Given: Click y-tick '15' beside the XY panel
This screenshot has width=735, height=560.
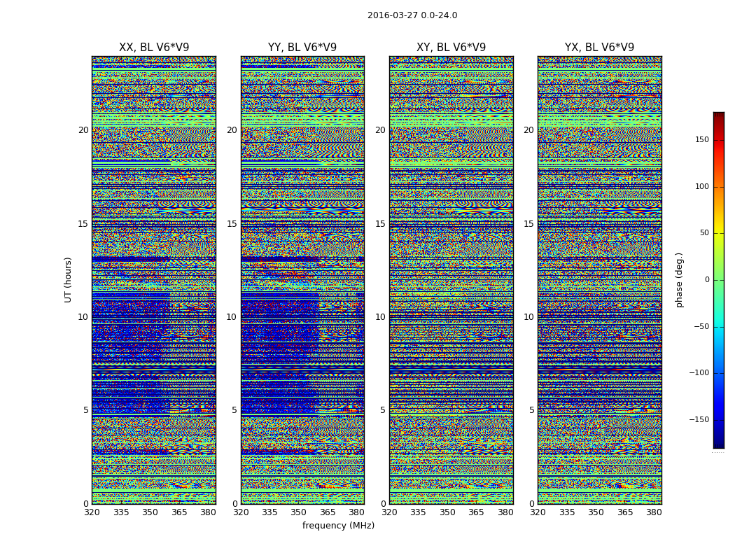Looking at the screenshot, I should [x=381, y=223].
